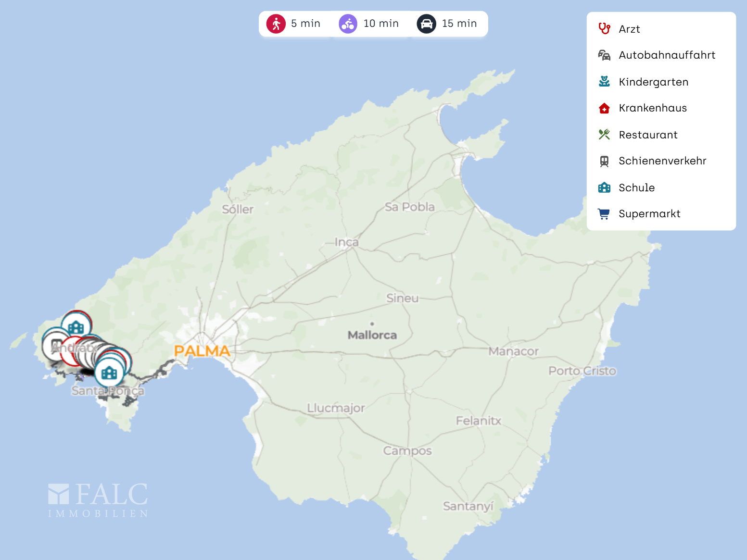Select the 15 min driving option
Viewport: 747px width, 560px height.
click(x=447, y=24)
